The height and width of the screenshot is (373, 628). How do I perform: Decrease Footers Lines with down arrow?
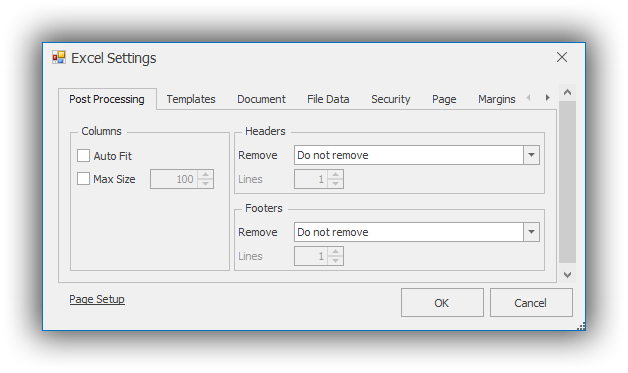[335, 260]
